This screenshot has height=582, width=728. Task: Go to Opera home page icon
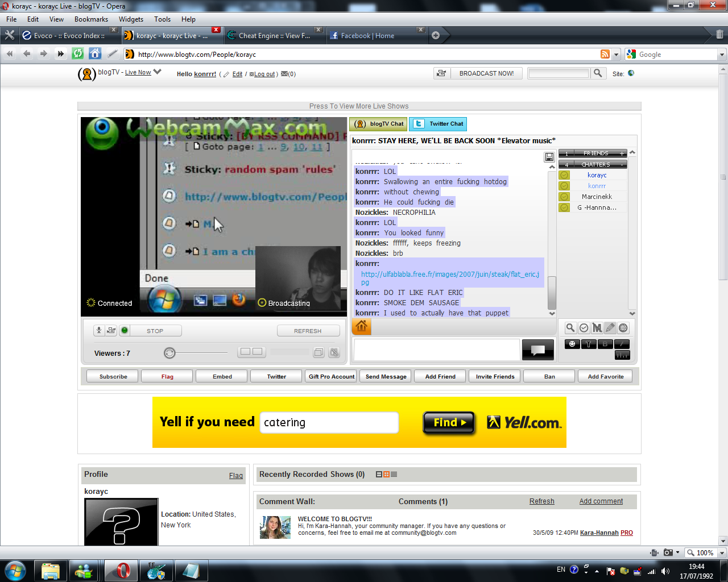(95, 54)
